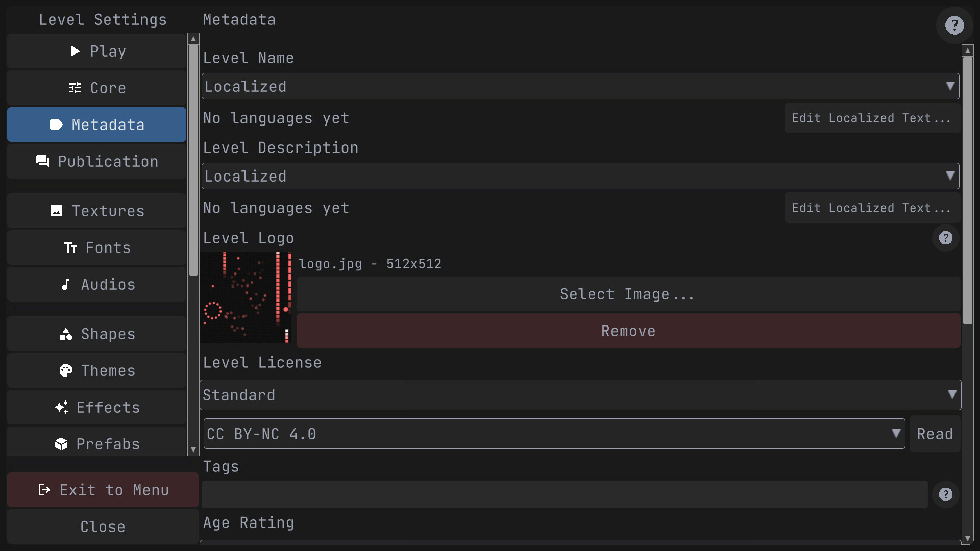Click sidebar scrollbar down arrow
Screen dimensions: 980x551
point(193,450)
